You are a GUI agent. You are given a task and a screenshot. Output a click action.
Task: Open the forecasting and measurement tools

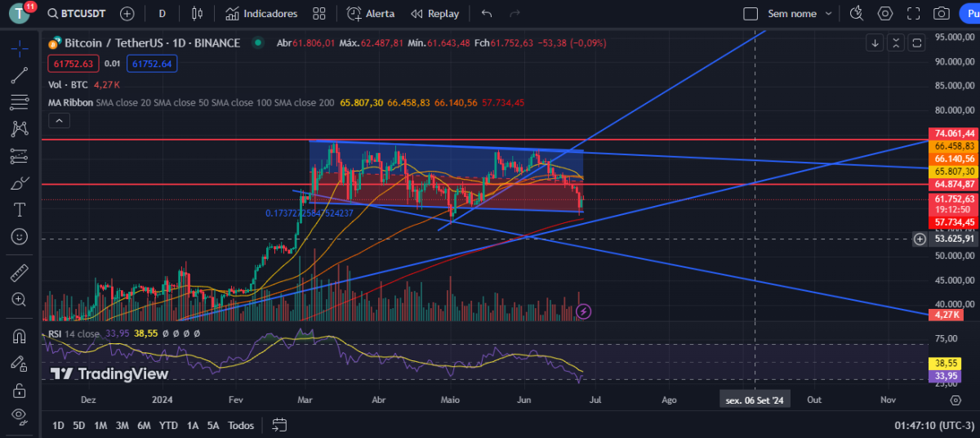click(x=20, y=155)
